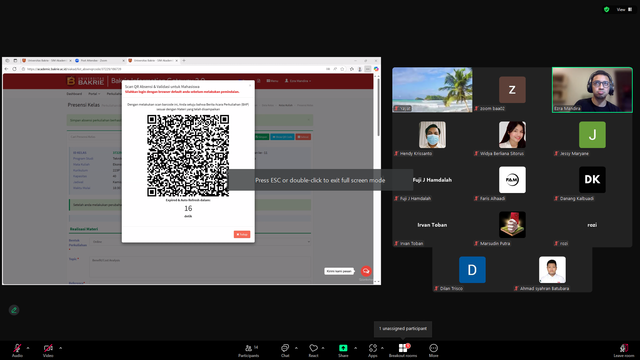Open the Ezra Mandira user dropdown on webpage
The image size is (640, 360).
click(298, 81)
